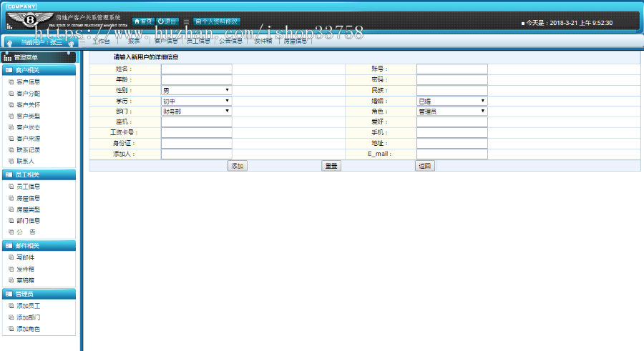Select 员工信息 in top navigation bar
Viewport: 644px width, 351px height.
(x=198, y=41)
